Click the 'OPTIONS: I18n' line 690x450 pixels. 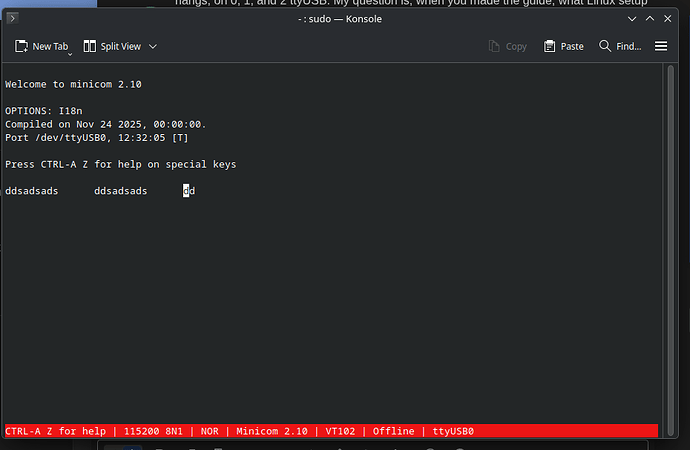44,111
